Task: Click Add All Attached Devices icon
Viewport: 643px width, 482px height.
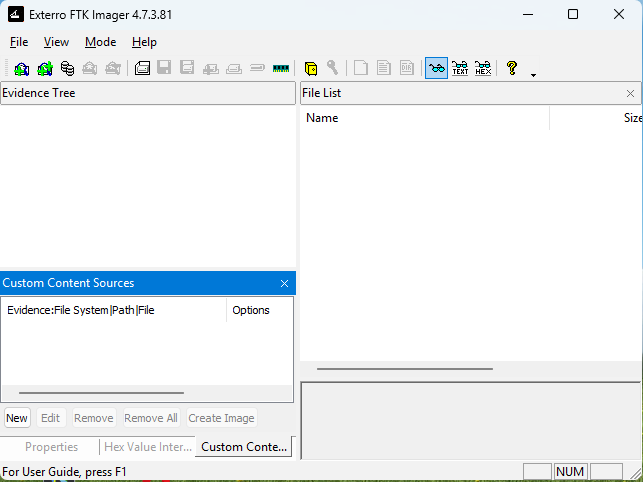Action: (44, 68)
